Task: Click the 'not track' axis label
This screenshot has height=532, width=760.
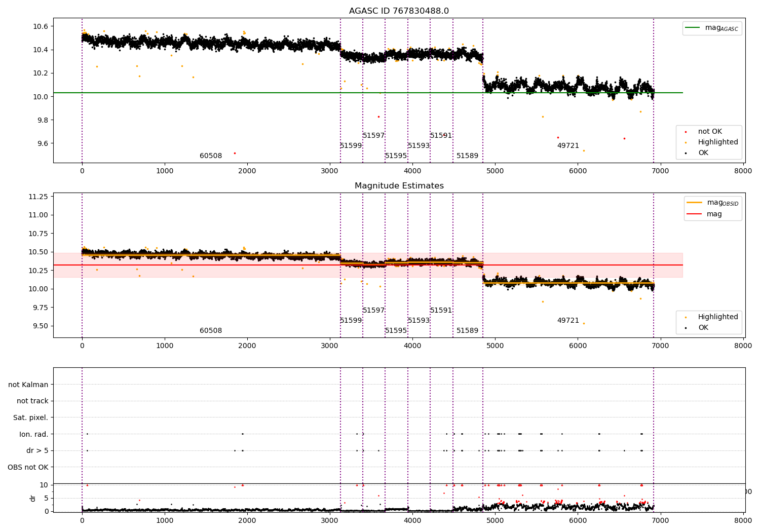Action: [32, 401]
